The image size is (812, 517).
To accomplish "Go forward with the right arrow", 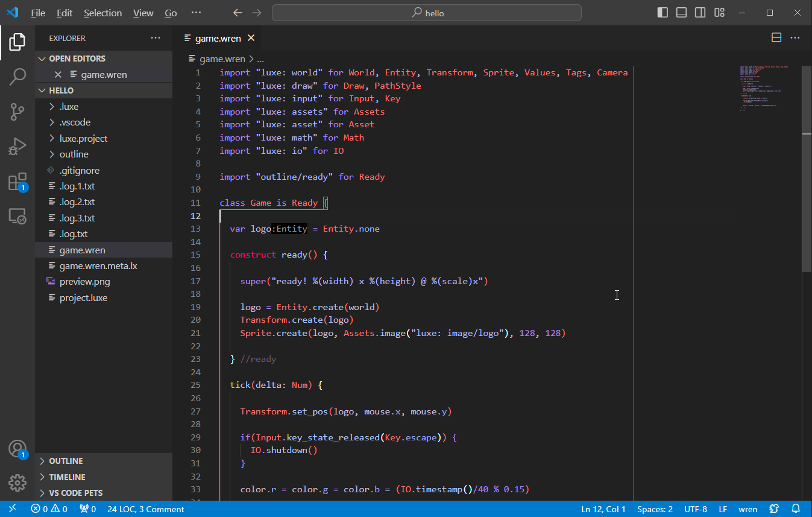I will tap(257, 13).
